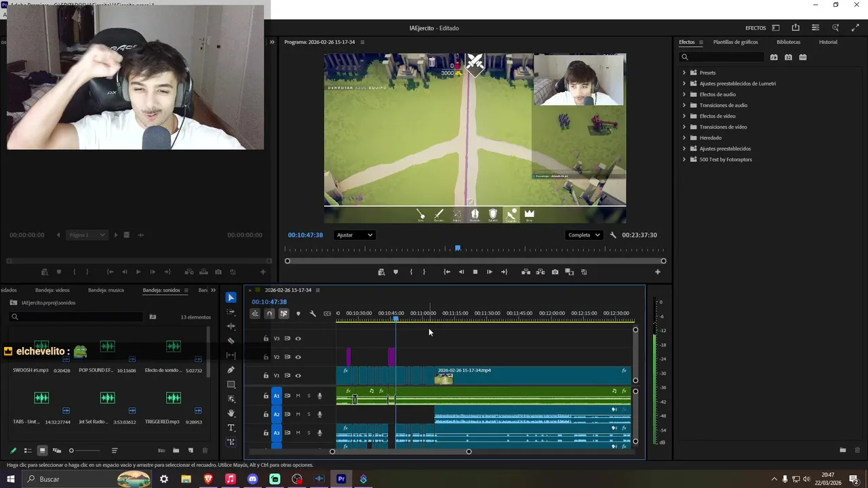Open workspaces icon in top bar
Viewport: 868px width, 488px height.
(776, 28)
